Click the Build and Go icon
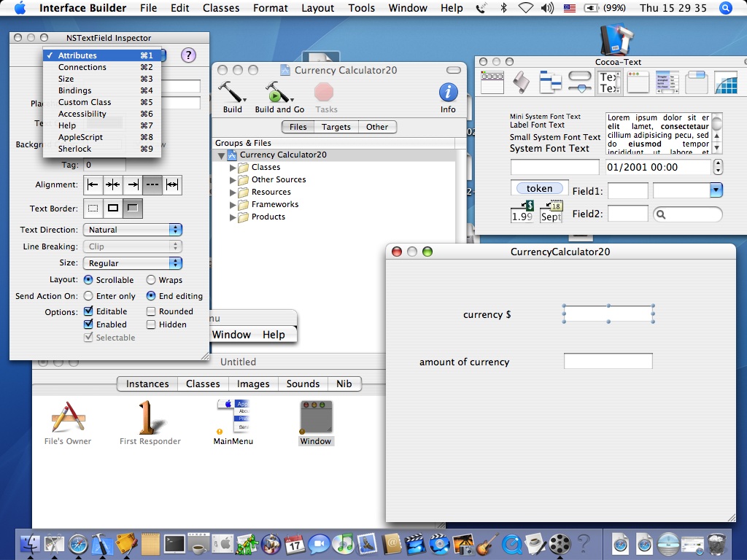The image size is (747, 560). [279, 92]
